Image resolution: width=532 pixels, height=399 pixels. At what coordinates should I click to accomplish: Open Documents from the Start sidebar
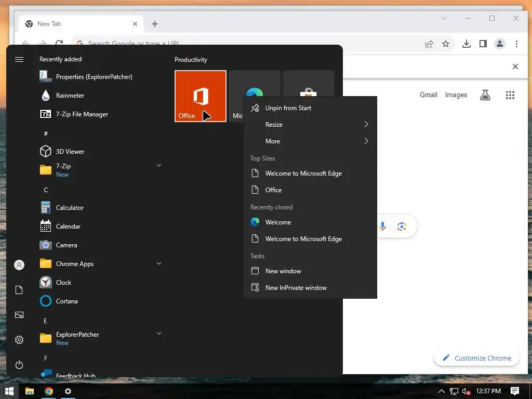click(x=19, y=290)
